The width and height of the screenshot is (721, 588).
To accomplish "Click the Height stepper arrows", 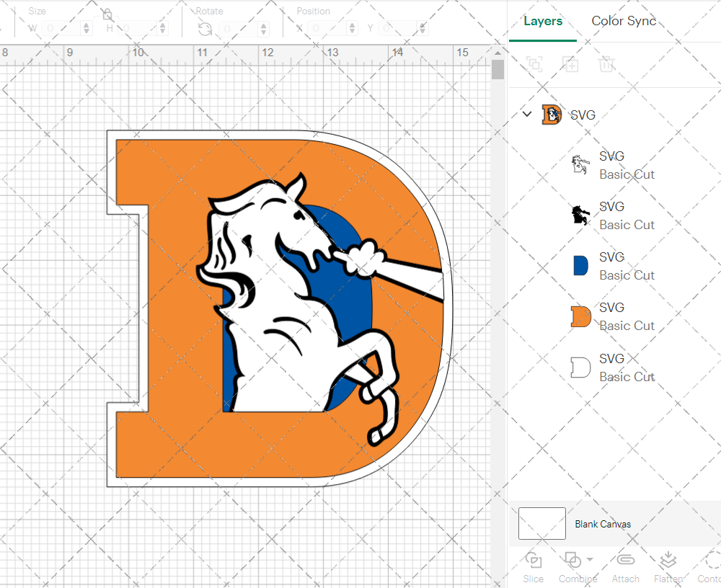I will tap(162, 29).
